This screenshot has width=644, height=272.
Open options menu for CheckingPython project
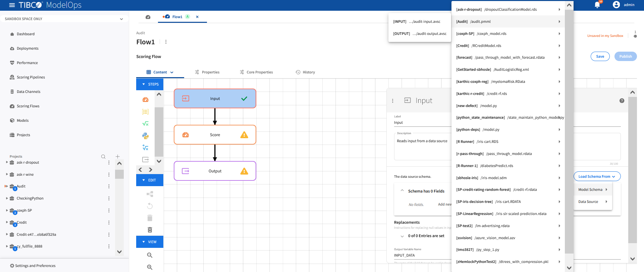click(x=109, y=199)
